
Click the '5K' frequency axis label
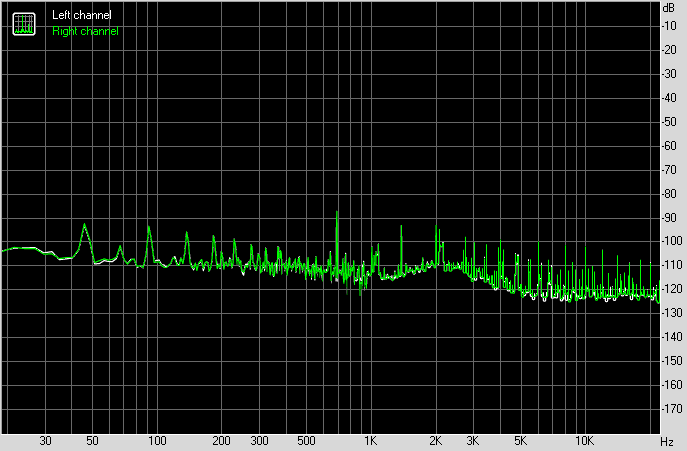520,441
